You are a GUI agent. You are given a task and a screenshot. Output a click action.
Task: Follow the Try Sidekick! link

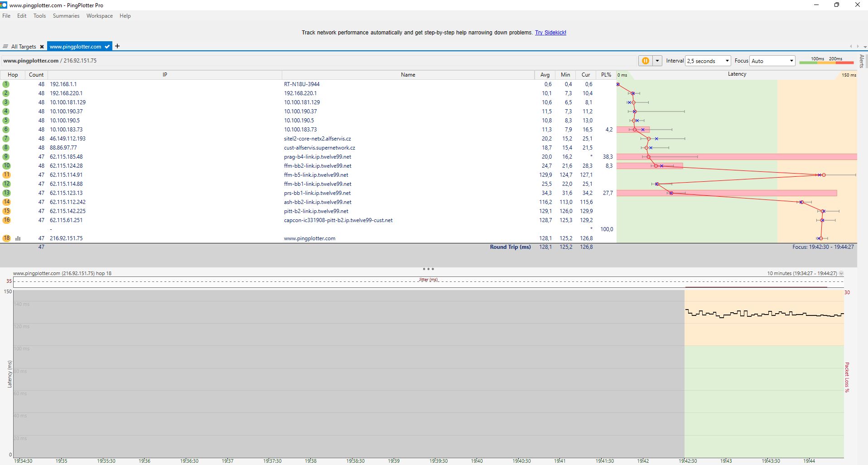(550, 33)
